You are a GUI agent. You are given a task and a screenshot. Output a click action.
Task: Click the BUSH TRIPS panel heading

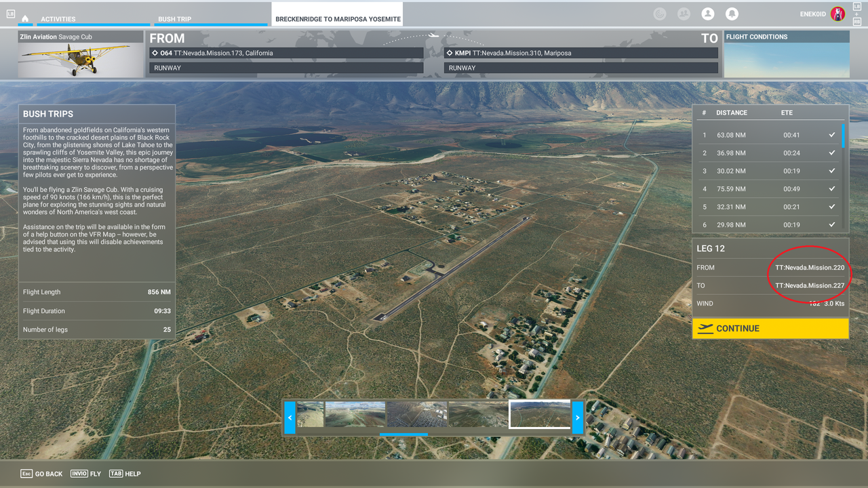(x=48, y=114)
